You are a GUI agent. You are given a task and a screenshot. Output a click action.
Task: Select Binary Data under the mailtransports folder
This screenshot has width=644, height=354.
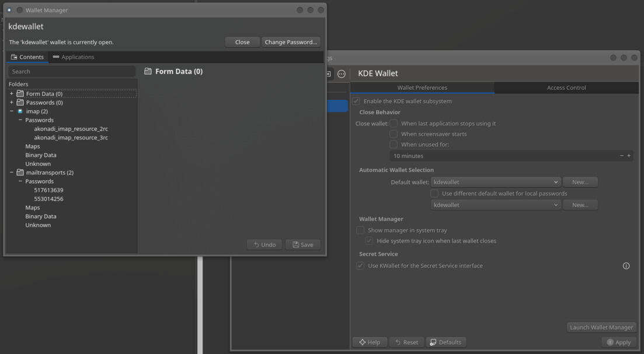pos(41,216)
